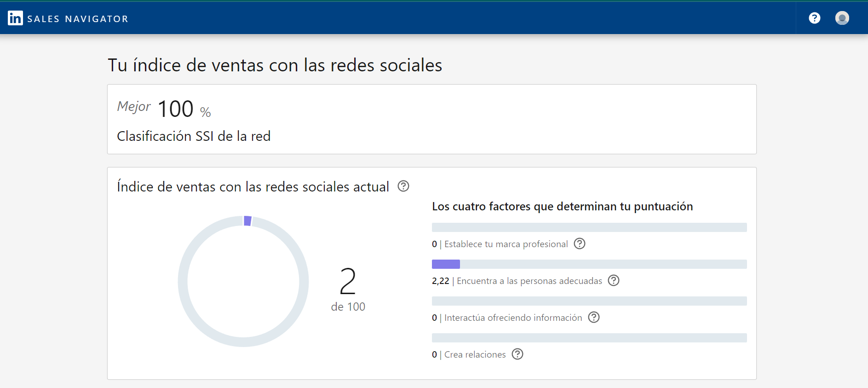Click Los cuatro factores heading text

(x=562, y=207)
